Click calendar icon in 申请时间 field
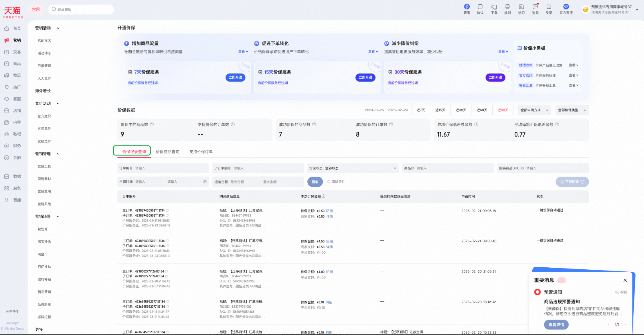The width and height of the screenshot is (644, 335). point(205,182)
